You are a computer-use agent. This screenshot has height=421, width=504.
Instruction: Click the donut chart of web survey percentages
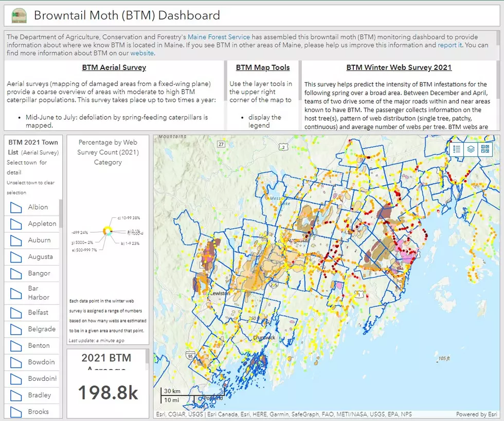(107, 231)
